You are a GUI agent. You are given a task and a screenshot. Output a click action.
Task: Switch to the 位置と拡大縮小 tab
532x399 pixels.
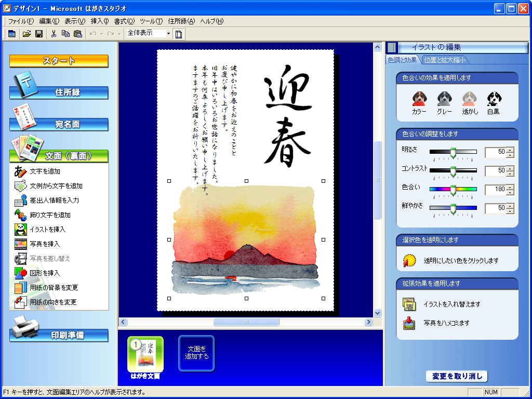[x=445, y=60]
